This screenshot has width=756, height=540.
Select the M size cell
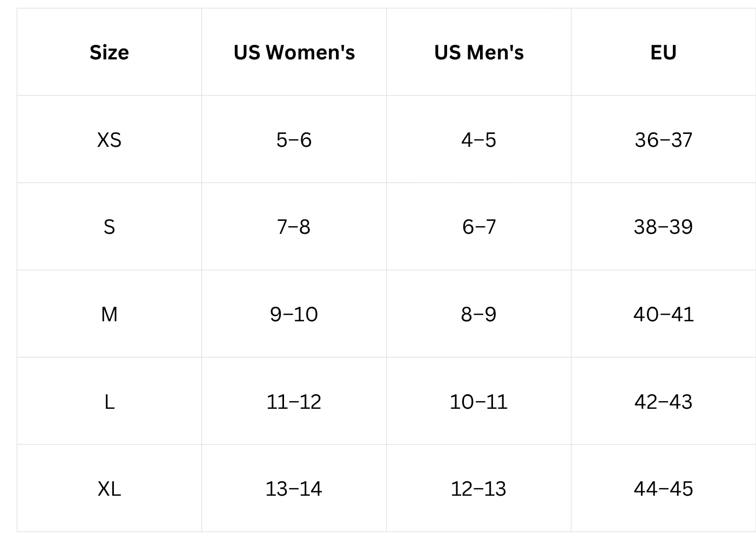tap(109, 314)
